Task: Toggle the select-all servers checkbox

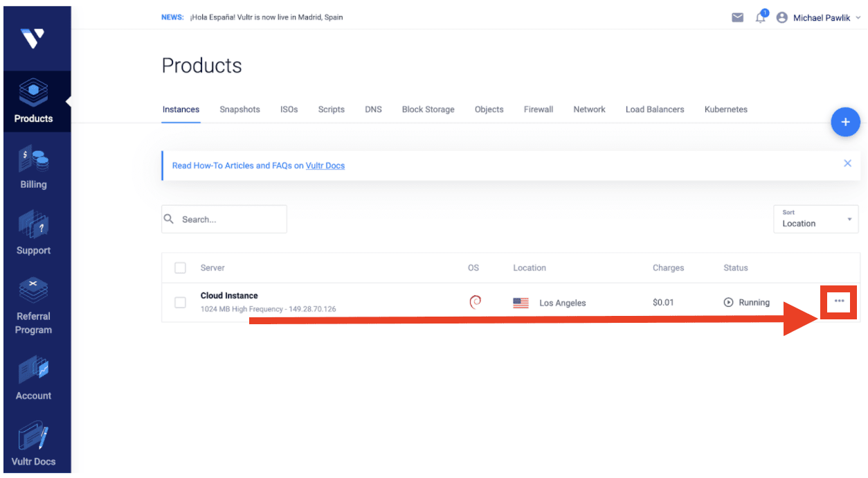Action: [x=181, y=268]
